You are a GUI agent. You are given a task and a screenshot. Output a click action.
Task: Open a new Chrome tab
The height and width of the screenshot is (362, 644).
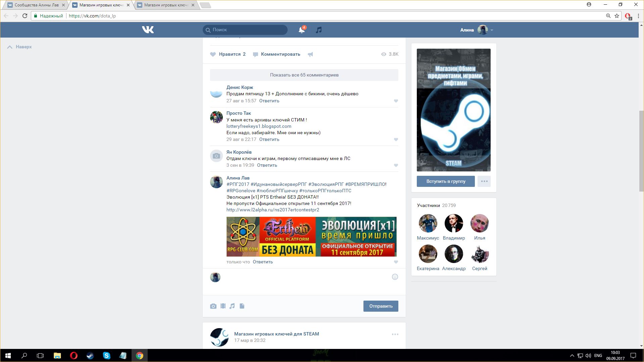coord(205,5)
